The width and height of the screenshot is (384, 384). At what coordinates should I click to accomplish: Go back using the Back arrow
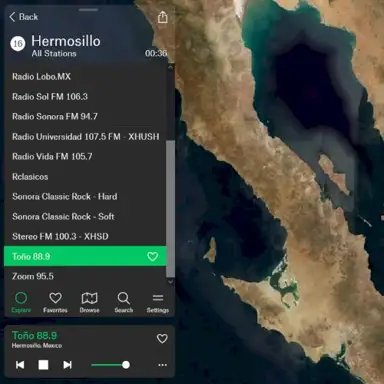pos(24,17)
